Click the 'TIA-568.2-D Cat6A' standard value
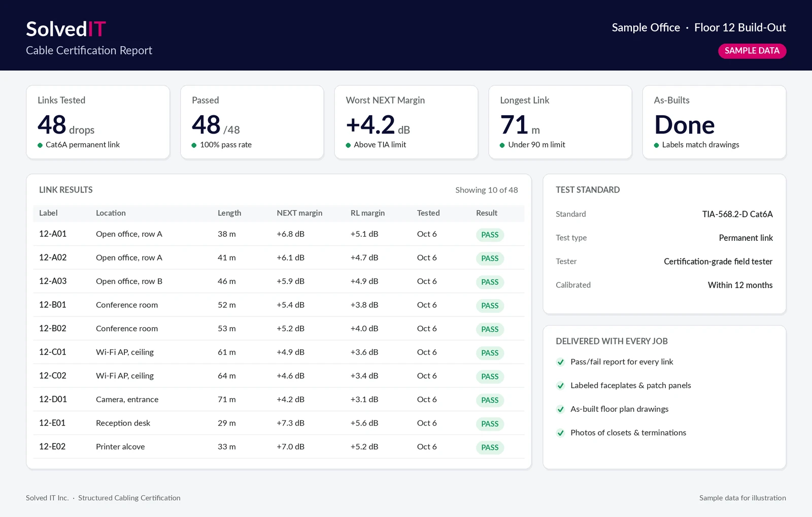This screenshot has height=517, width=812. point(737,214)
